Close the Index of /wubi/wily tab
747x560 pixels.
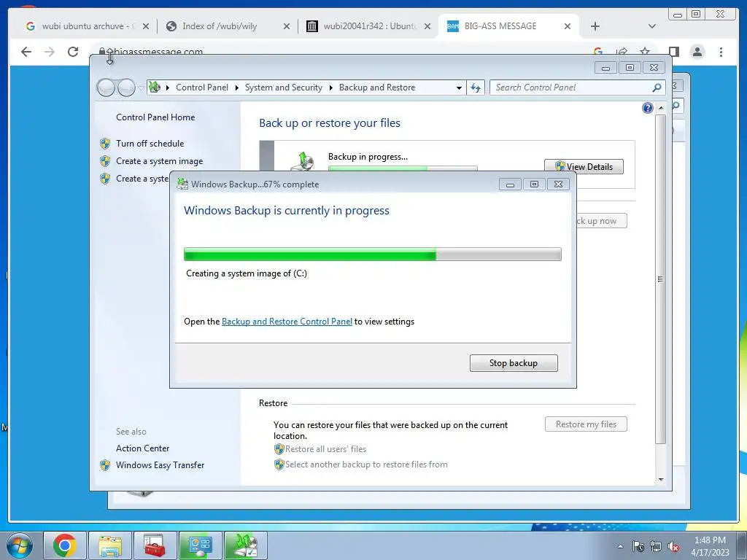pos(286,26)
